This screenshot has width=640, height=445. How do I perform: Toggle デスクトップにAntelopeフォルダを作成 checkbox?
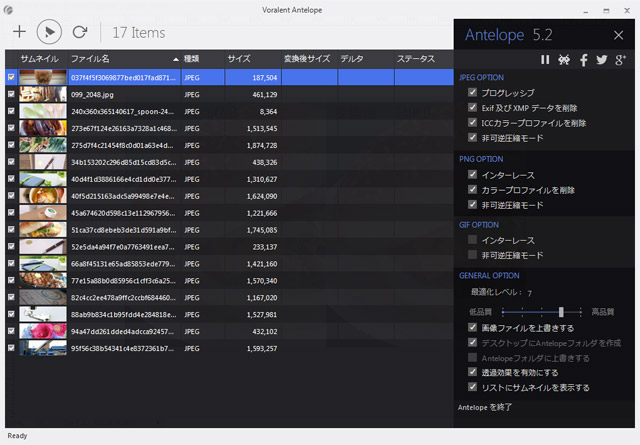point(472,343)
